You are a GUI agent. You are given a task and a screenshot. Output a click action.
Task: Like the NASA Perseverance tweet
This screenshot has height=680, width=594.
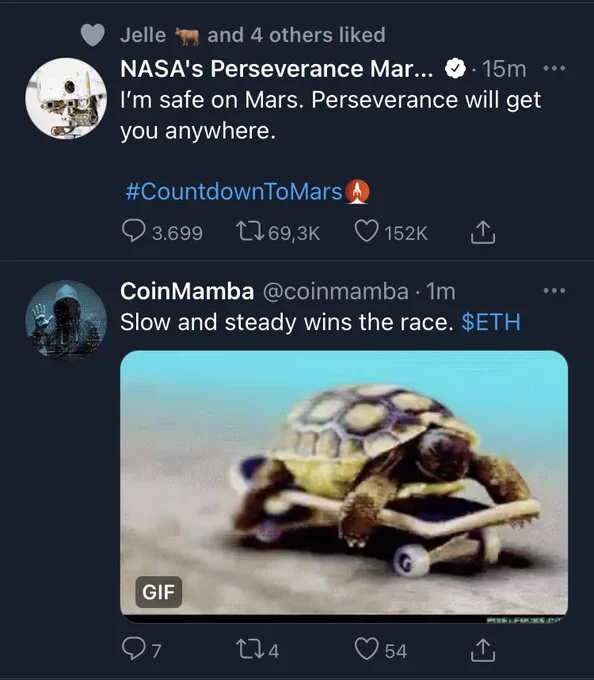point(391,232)
